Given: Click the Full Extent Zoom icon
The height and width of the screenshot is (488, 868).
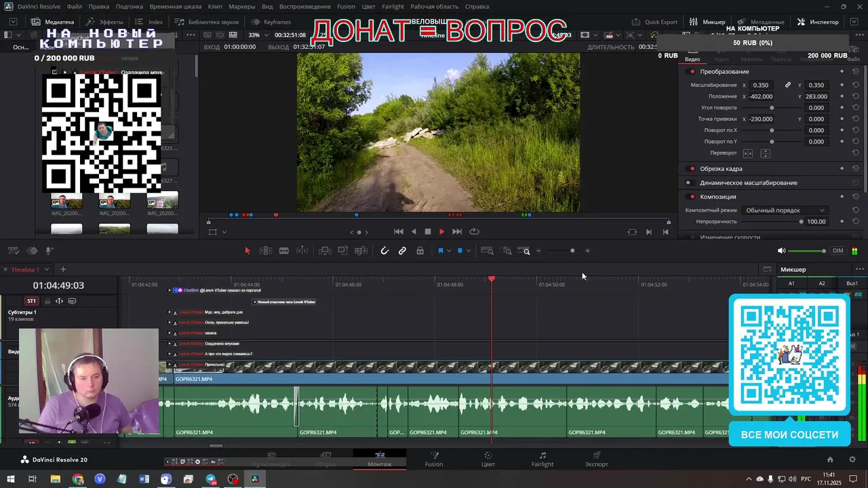Looking at the screenshot, I should click(x=487, y=251).
